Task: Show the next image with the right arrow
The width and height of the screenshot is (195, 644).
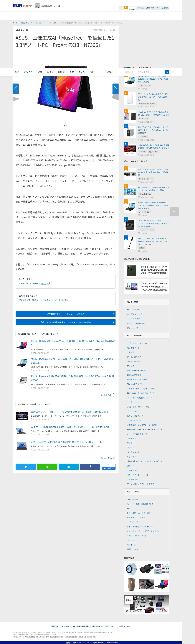Action: [116, 89]
